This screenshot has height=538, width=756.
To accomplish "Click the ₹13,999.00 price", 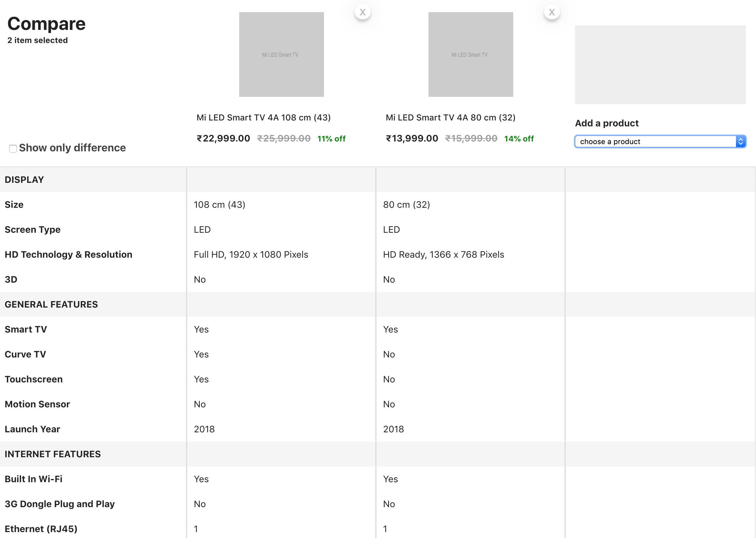I will [412, 139].
